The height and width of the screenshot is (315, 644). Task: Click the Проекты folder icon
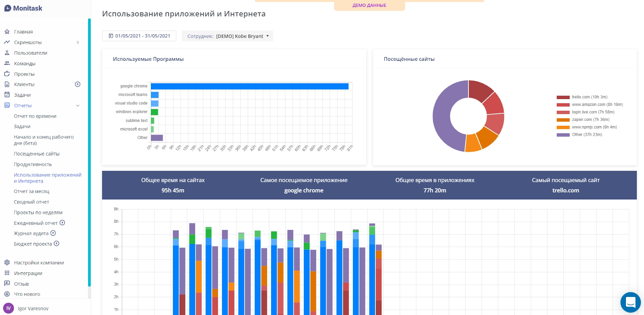[7, 74]
